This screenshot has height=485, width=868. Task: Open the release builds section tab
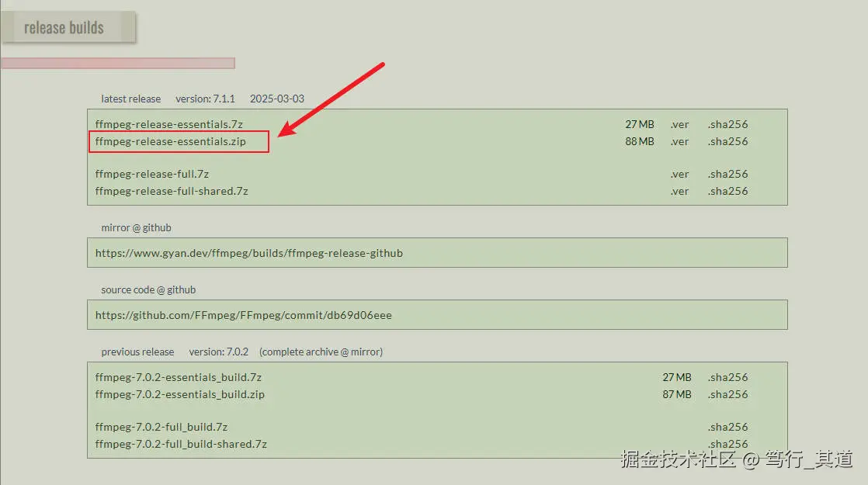[68, 27]
